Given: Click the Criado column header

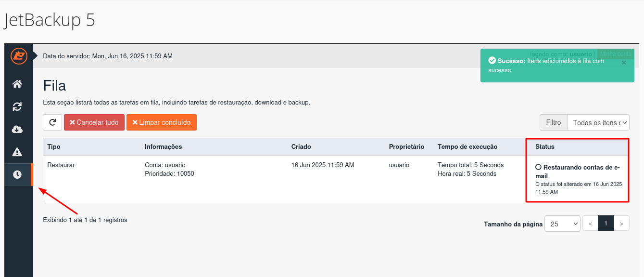Looking at the screenshot, I should coord(301,146).
